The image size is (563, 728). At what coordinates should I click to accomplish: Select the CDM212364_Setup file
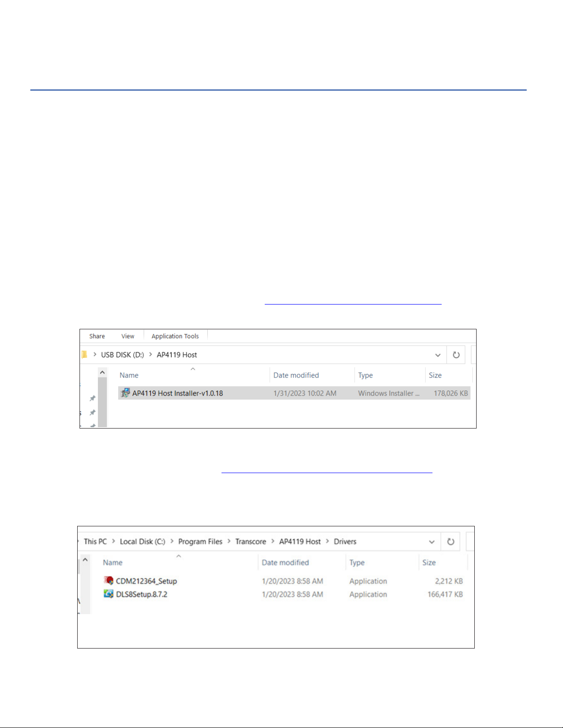[x=146, y=581]
